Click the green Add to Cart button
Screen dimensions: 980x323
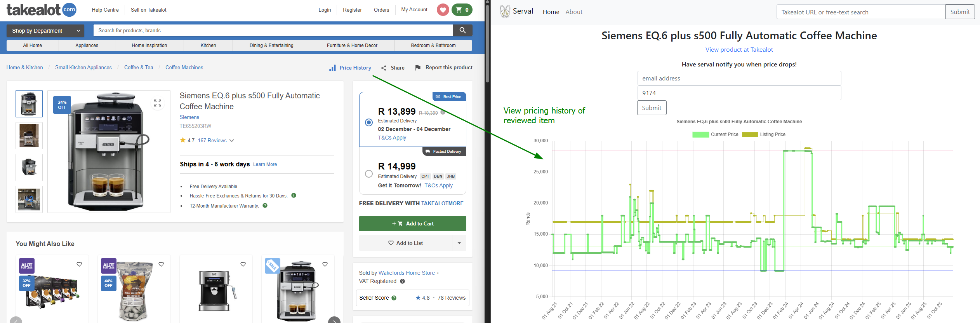tap(412, 223)
